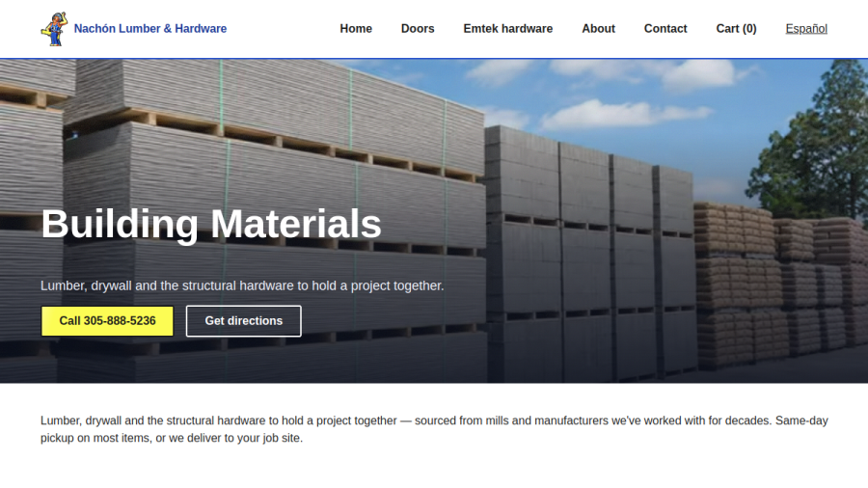Click the Get directions button

(244, 321)
